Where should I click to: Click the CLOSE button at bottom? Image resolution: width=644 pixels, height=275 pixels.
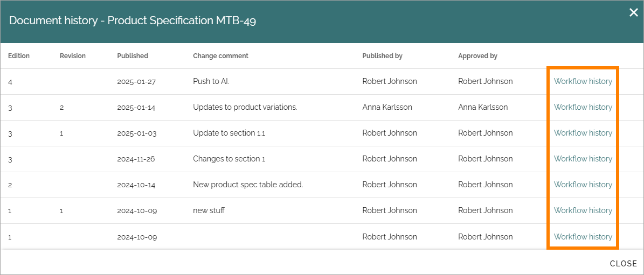pos(624,264)
